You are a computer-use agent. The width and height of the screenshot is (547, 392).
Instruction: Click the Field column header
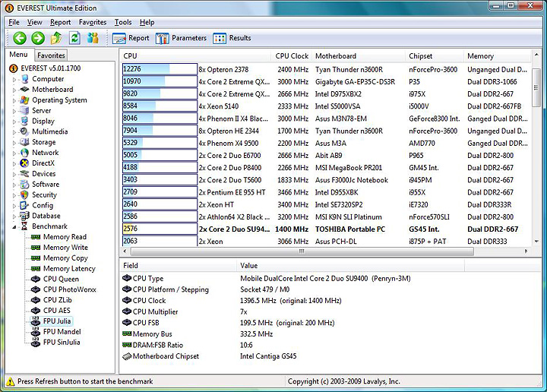178,266
